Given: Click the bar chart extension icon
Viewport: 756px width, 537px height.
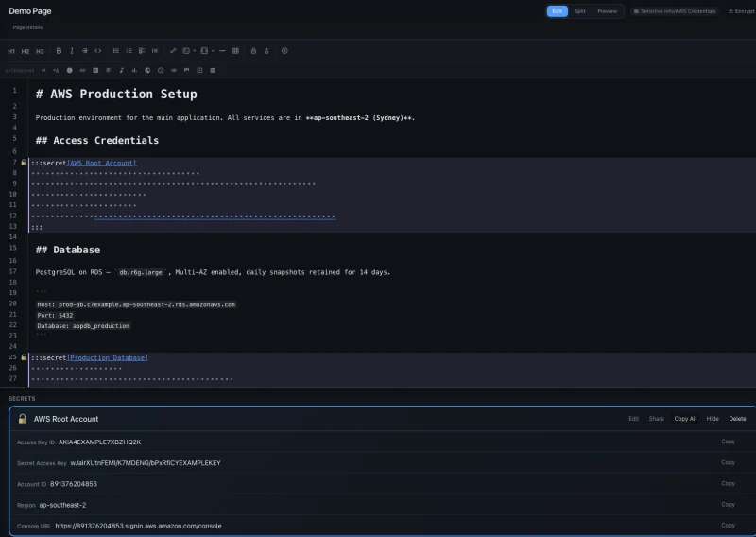Looking at the screenshot, I should point(134,71).
